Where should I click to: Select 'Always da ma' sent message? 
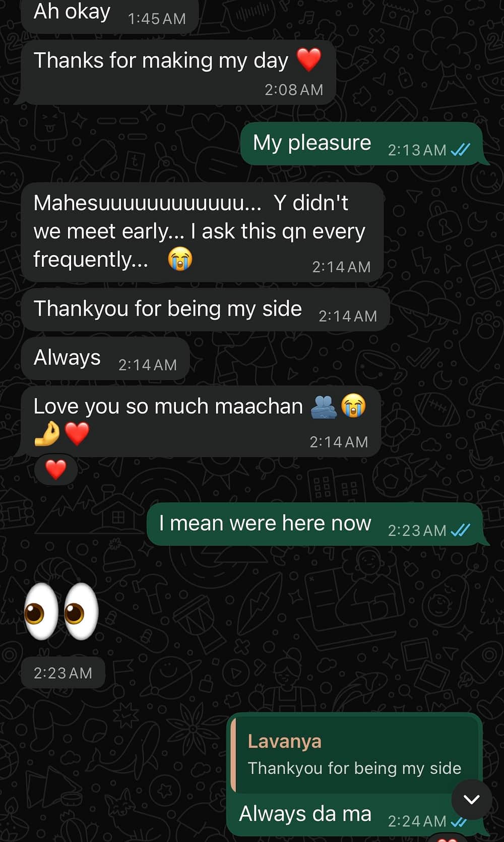click(x=354, y=774)
